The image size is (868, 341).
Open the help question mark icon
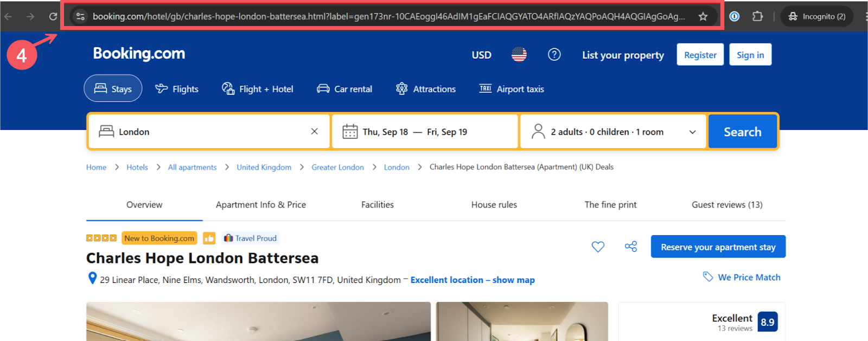(x=554, y=54)
